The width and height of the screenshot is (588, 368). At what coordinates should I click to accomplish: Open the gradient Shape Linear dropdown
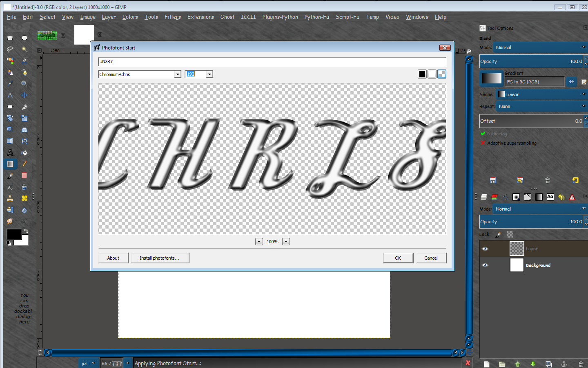542,94
